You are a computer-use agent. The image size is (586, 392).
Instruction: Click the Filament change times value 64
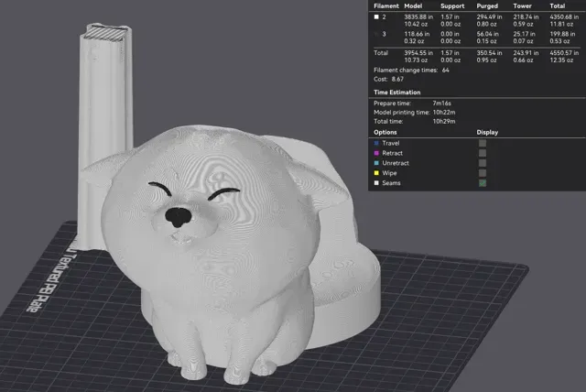tap(446, 71)
